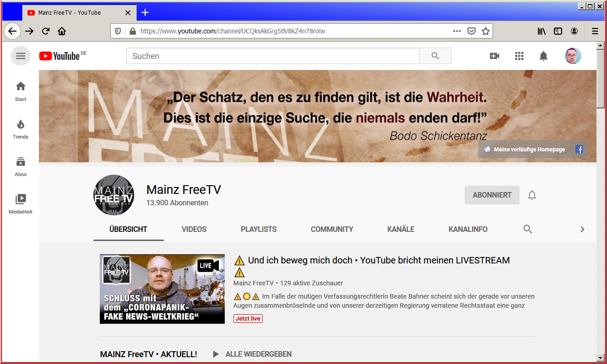Toggle Firefox sidebar view

558,31
